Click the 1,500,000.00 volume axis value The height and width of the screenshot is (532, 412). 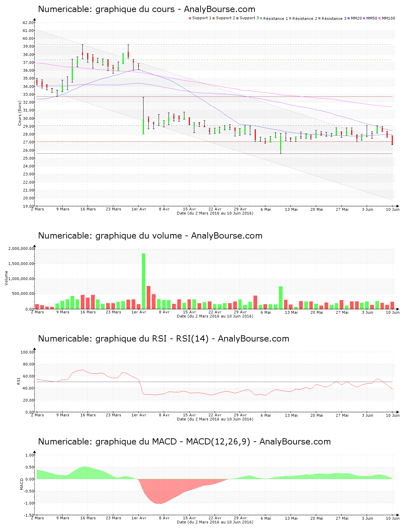21,264
